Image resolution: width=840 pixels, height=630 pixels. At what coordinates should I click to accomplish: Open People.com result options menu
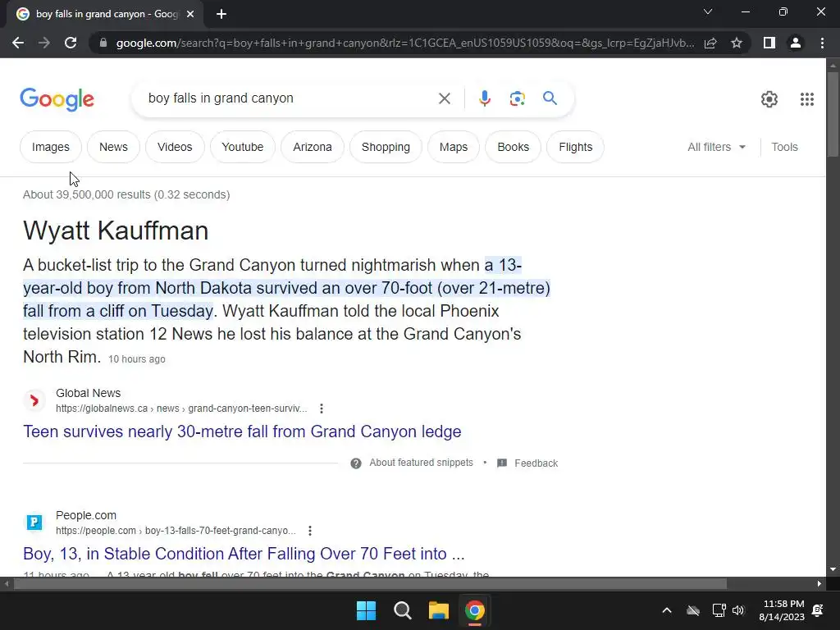(x=310, y=531)
